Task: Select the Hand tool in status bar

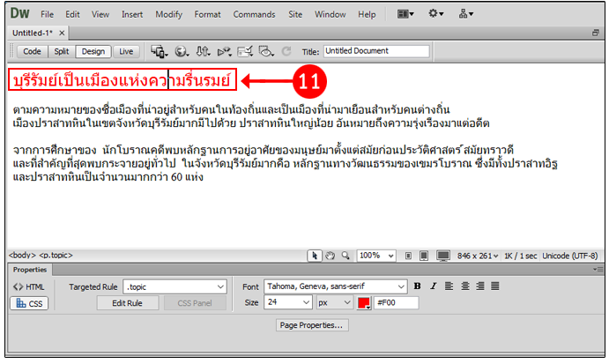Action: point(329,255)
